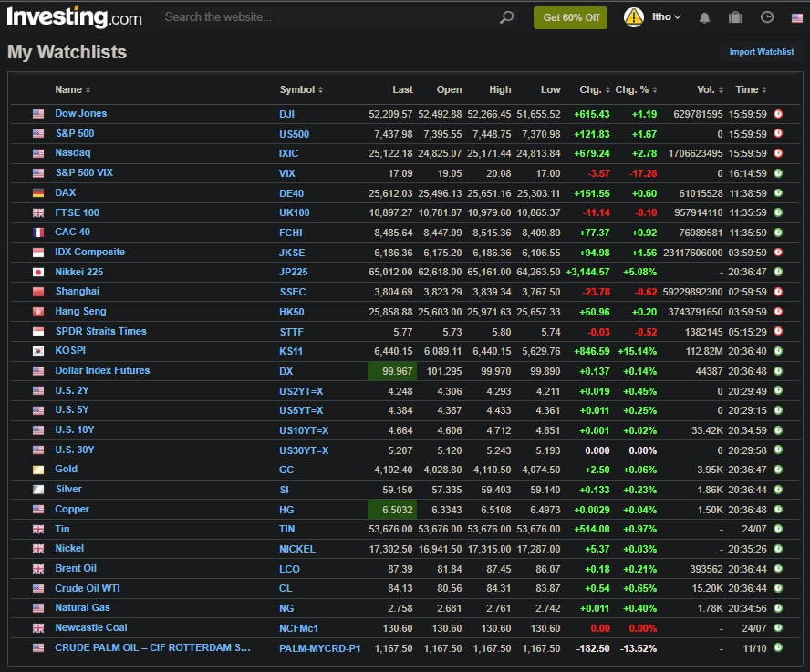Click the market clock icon in IDX Composite row
Viewport: 810px width, 672px height.
coord(778,252)
